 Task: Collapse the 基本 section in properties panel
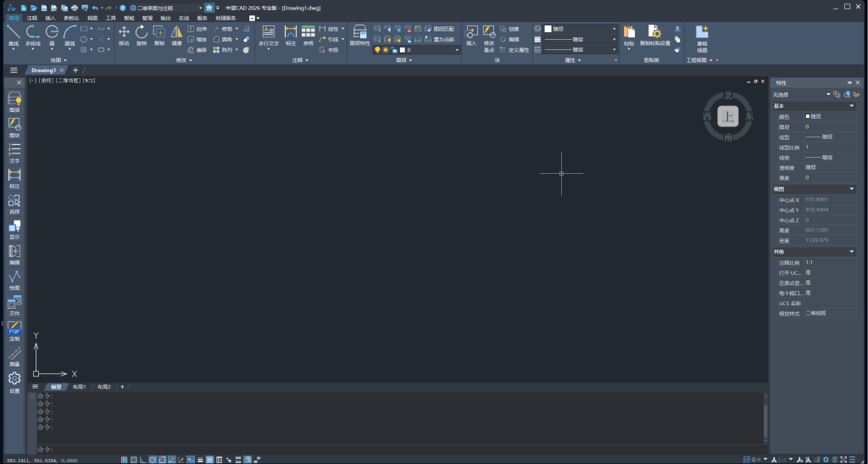point(851,106)
